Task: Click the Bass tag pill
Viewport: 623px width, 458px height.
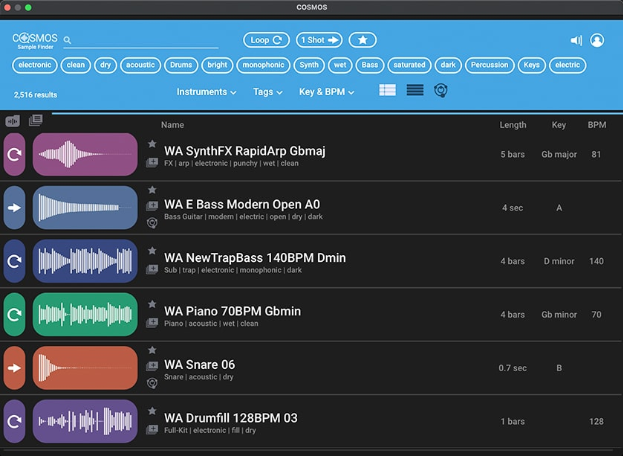Action: (x=370, y=65)
